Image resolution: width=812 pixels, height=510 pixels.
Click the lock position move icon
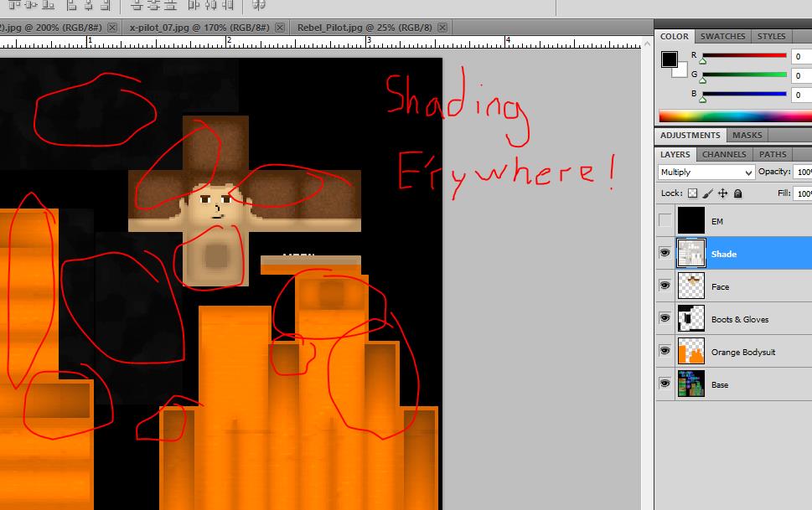click(722, 193)
